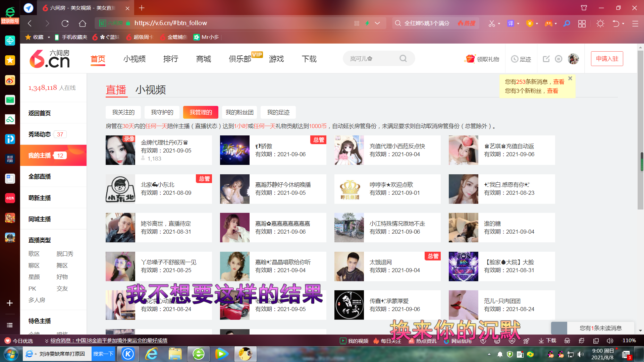Click the magnifier search tool icon
This screenshot has width=644, height=362.
(x=567, y=23)
